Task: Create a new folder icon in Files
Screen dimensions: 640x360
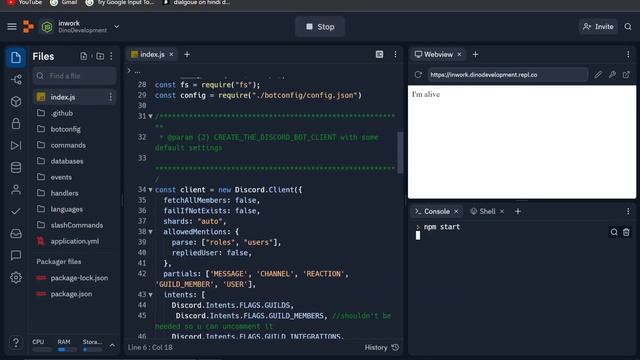Action: pos(100,56)
